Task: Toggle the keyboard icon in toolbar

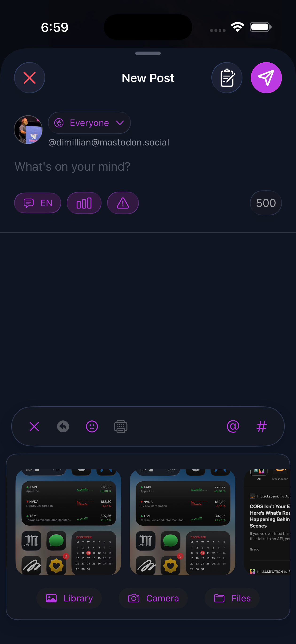Action: pos(121,427)
